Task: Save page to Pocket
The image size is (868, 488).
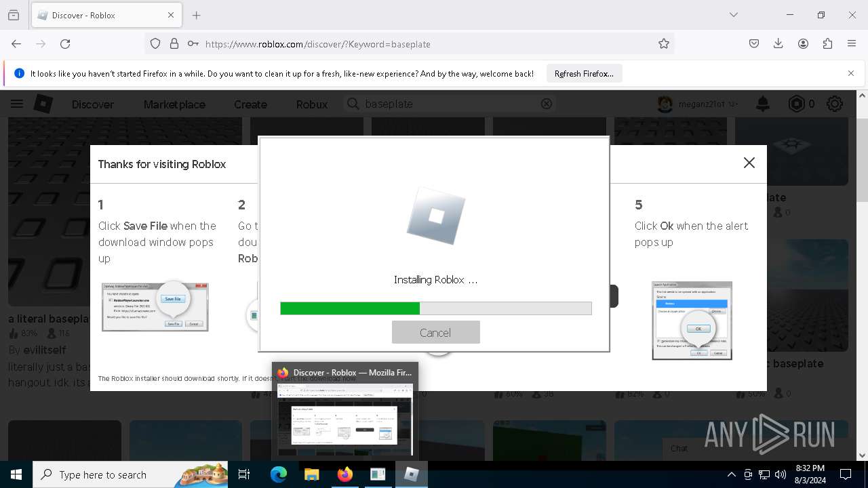Action: coord(754,43)
